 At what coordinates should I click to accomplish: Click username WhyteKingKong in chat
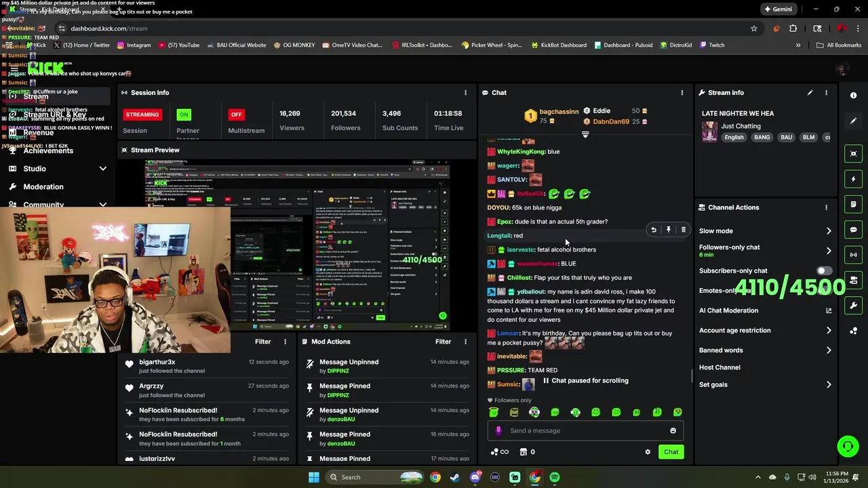pyautogui.click(x=521, y=152)
